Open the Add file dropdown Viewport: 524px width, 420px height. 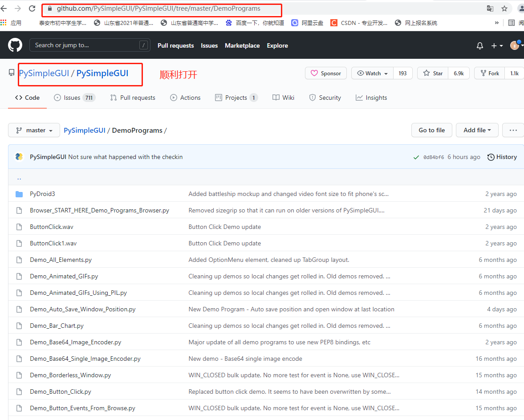[x=477, y=130]
